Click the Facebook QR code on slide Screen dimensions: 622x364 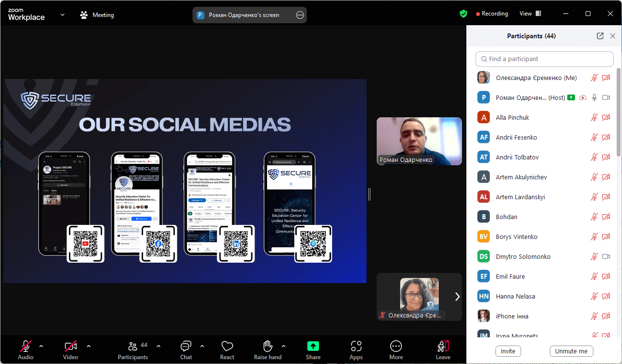[x=158, y=243]
